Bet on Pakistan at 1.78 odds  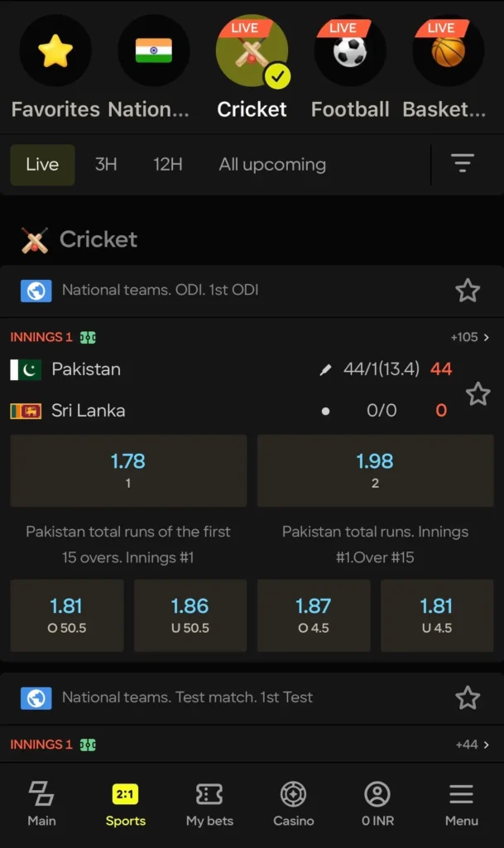pyautogui.click(x=128, y=470)
